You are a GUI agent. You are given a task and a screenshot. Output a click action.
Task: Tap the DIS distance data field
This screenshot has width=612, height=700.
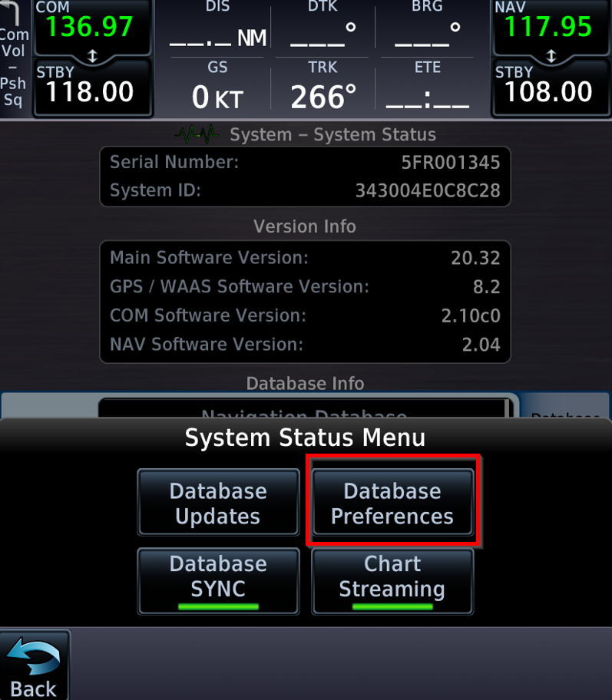tap(217, 26)
